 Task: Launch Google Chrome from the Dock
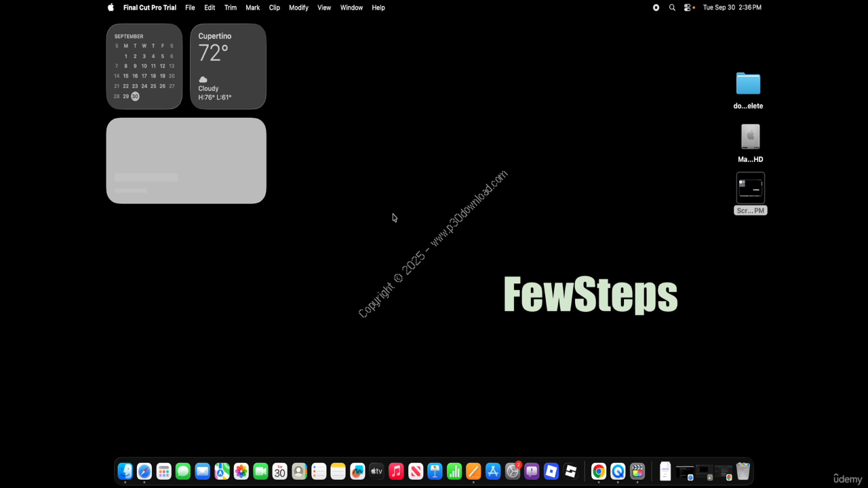(598, 471)
